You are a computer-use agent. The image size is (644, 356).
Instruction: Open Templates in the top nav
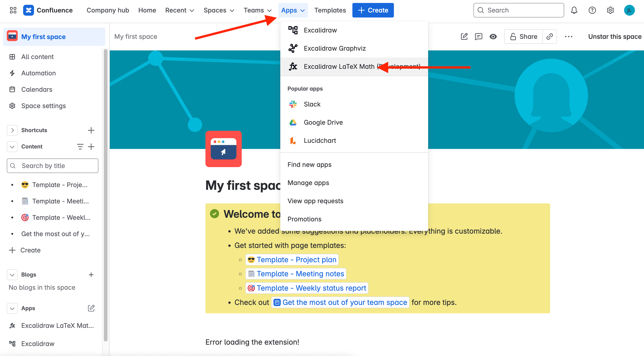pyautogui.click(x=330, y=10)
